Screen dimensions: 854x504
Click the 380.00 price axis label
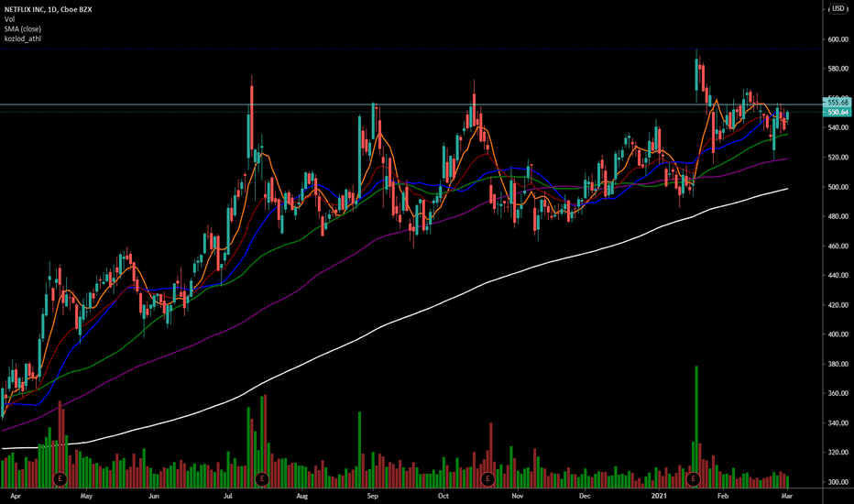point(838,364)
